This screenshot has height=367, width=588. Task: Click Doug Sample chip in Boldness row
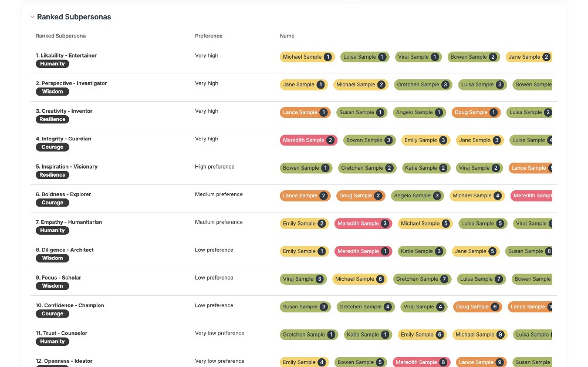tap(361, 196)
